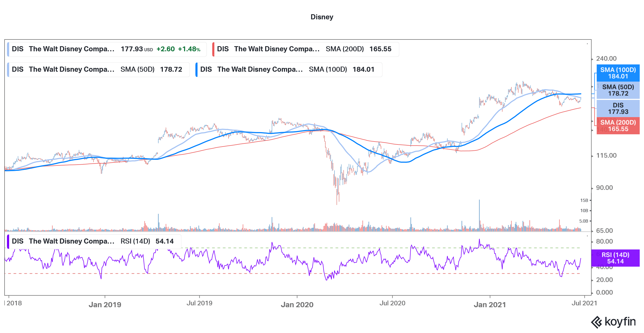Click the Jul 2020 time axis label
The width and height of the screenshot is (644, 333).
(392, 303)
